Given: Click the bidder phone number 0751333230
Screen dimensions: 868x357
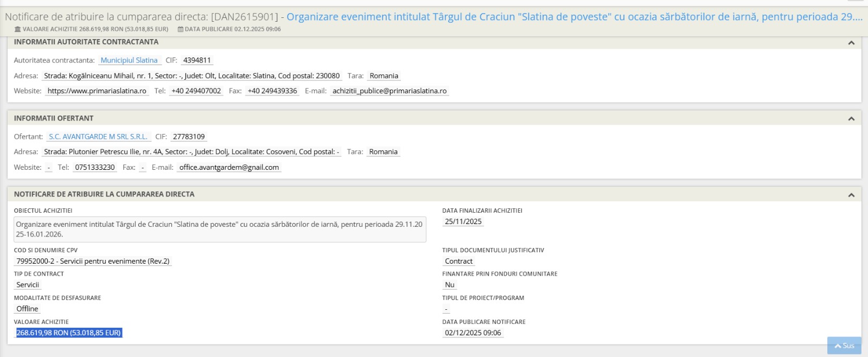Looking at the screenshot, I should pyautogui.click(x=95, y=168).
